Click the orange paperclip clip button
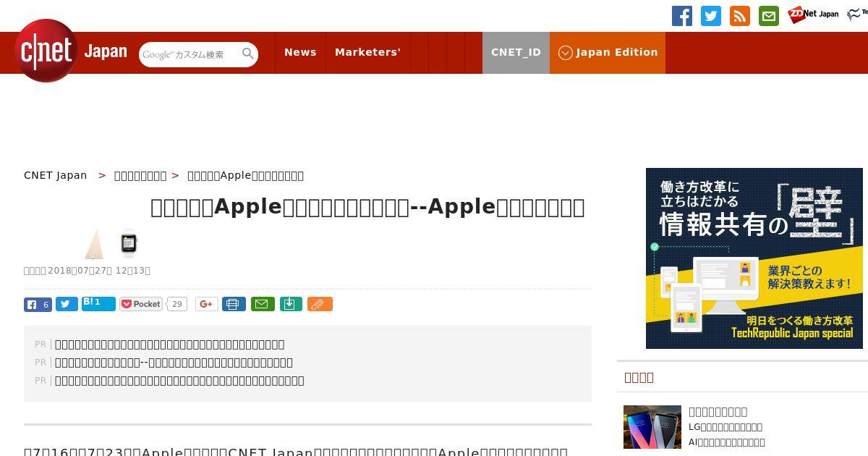This screenshot has height=456, width=868. click(x=320, y=304)
